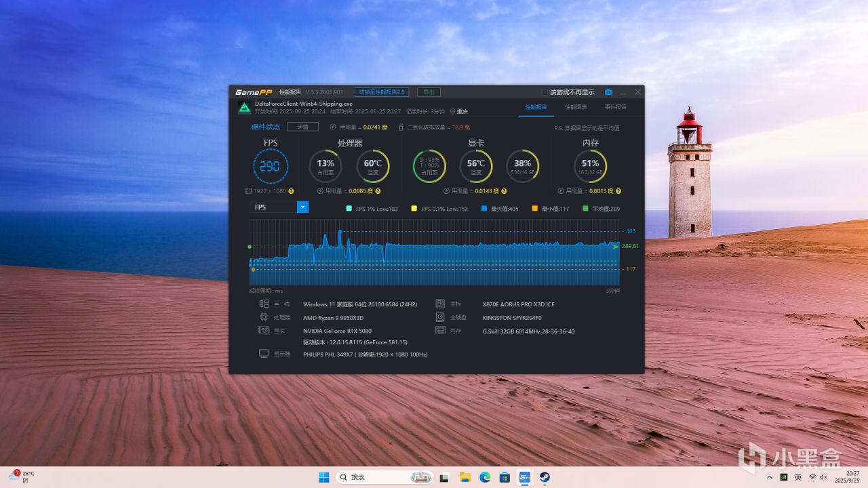Open help icon beside graphics card 0.0143 度
Viewport: 868px width, 488px height.
point(504,191)
